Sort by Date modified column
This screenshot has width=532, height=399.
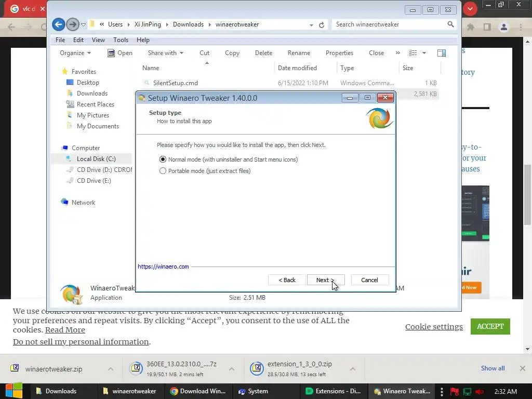[305, 68]
